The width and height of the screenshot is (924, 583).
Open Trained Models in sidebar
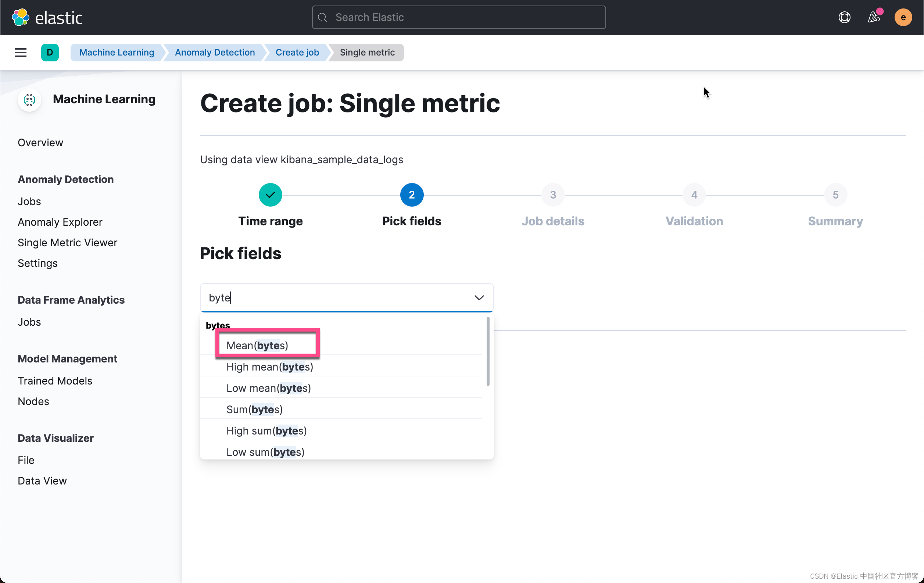[x=55, y=381]
